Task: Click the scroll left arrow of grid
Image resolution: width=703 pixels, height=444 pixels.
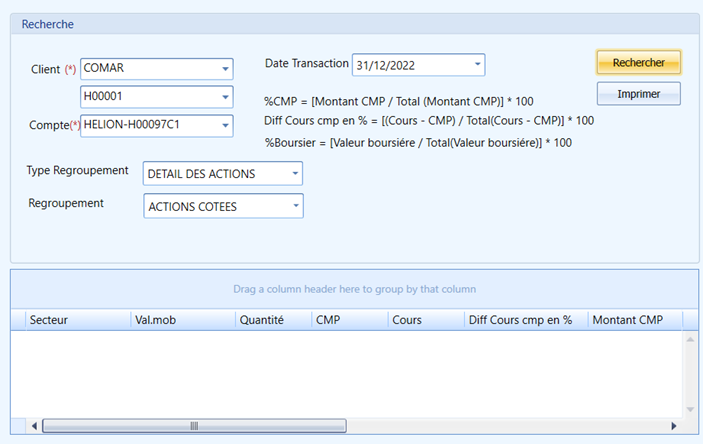Action: click(x=34, y=426)
